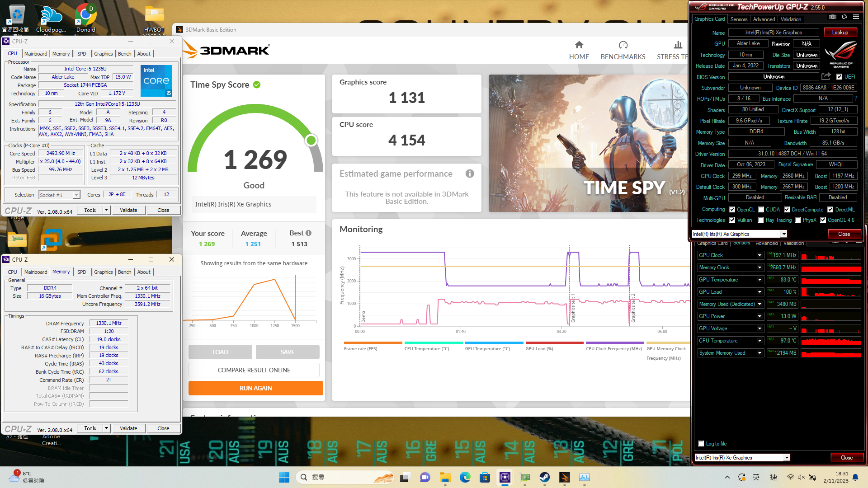Switch to CPU-Z via its taskbar icon
The width and height of the screenshot is (868, 488).
coord(505,477)
